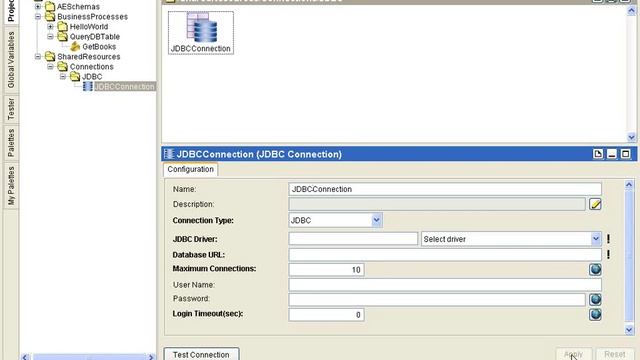Open the Select driver dropdown

click(596, 239)
